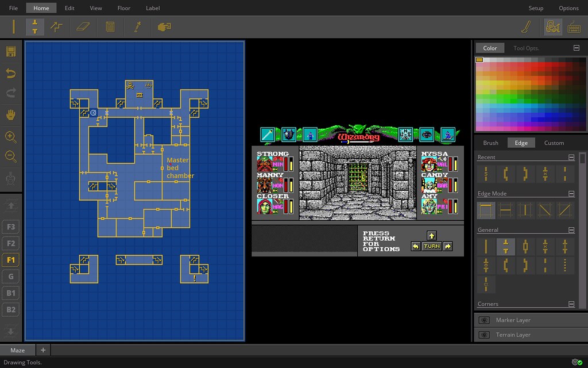Click the keyboard icon in the top toolbar

(574, 26)
